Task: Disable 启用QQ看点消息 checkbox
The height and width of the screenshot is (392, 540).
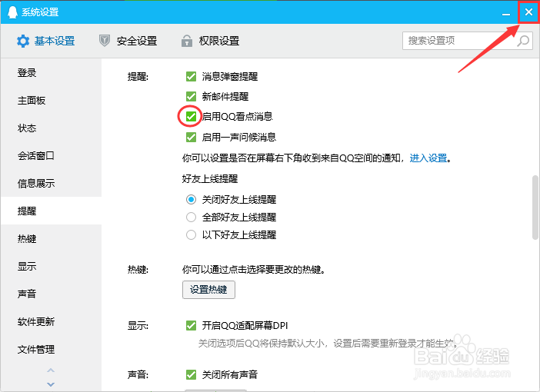Action: tap(191, 116)
